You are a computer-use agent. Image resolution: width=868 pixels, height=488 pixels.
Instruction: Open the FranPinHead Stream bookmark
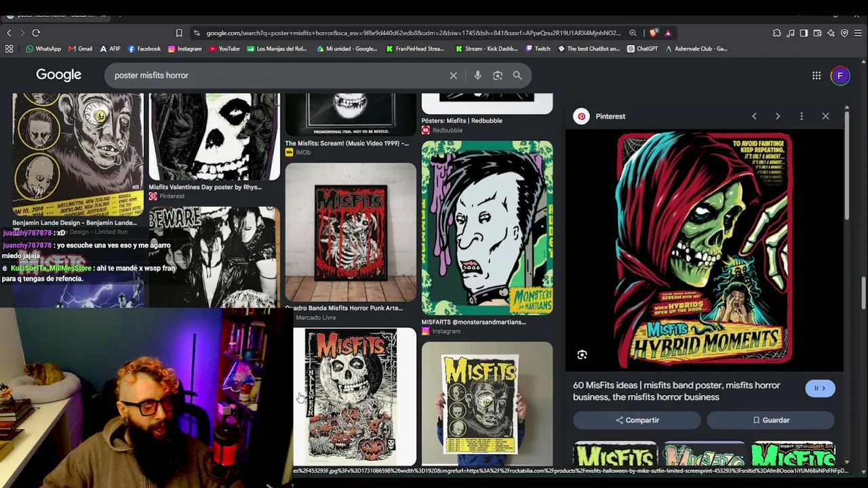click(415, 49)
